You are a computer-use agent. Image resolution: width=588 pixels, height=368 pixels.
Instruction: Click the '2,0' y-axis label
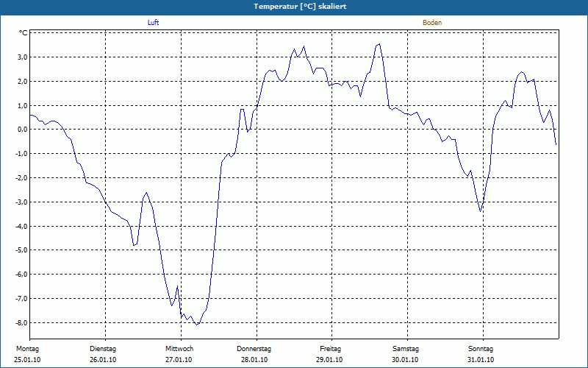coord(23,82)
